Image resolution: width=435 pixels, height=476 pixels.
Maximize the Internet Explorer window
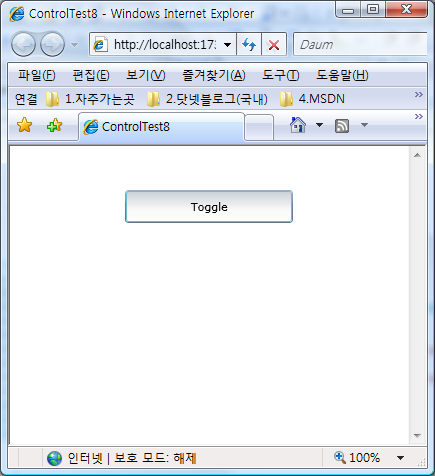(x=373, y=10)
